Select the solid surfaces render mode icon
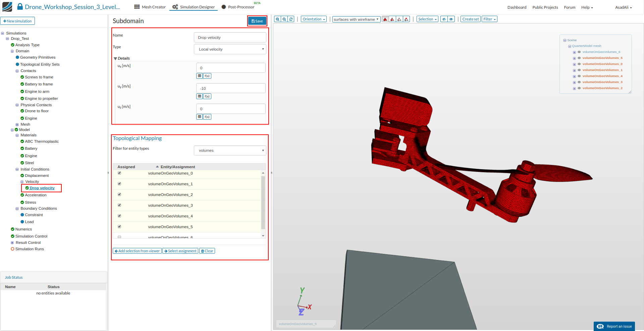 (385, 19)
